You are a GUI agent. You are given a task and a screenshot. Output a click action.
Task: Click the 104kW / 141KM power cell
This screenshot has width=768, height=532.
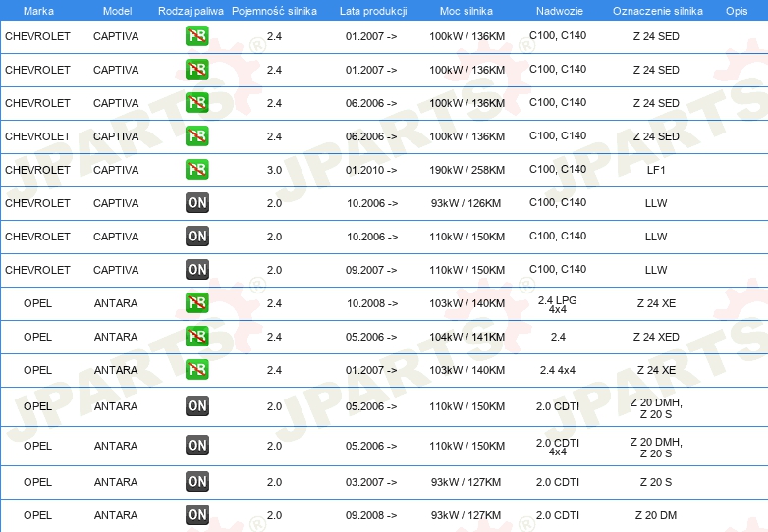(467, 337)
